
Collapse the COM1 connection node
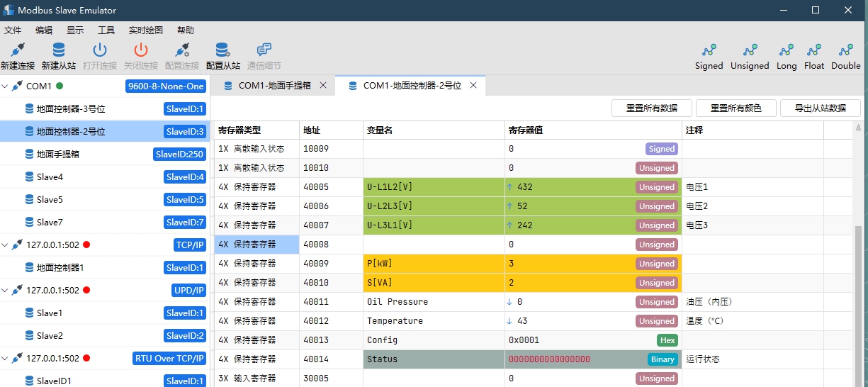pyautogui.click(x=5, y=86)
